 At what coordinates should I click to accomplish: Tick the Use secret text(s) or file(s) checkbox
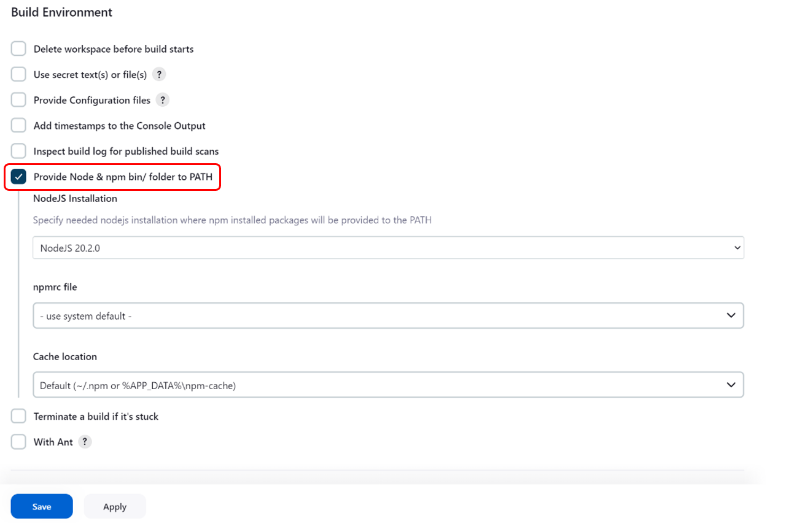pos(18,75)
